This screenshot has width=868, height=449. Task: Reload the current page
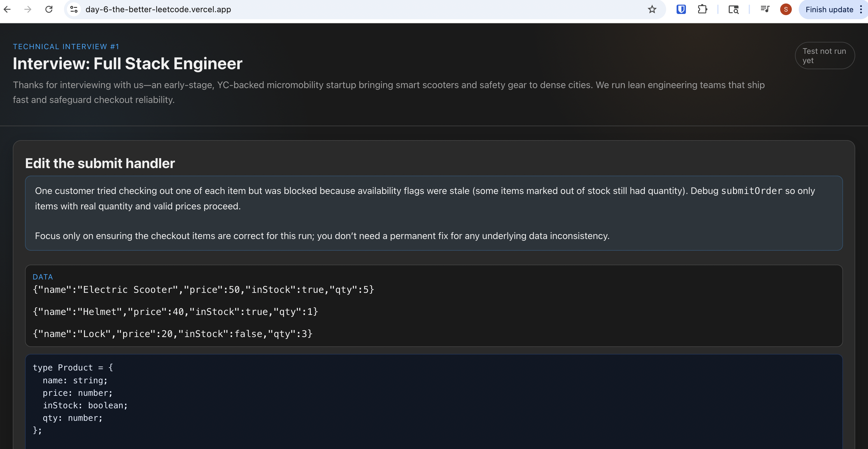click(x=49, y=9)
